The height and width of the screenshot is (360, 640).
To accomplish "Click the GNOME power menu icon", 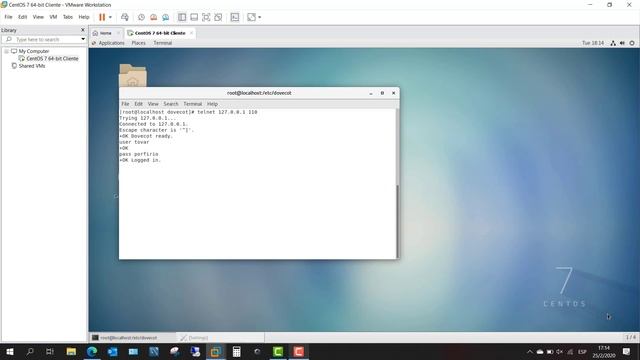I will click(632, 43).
